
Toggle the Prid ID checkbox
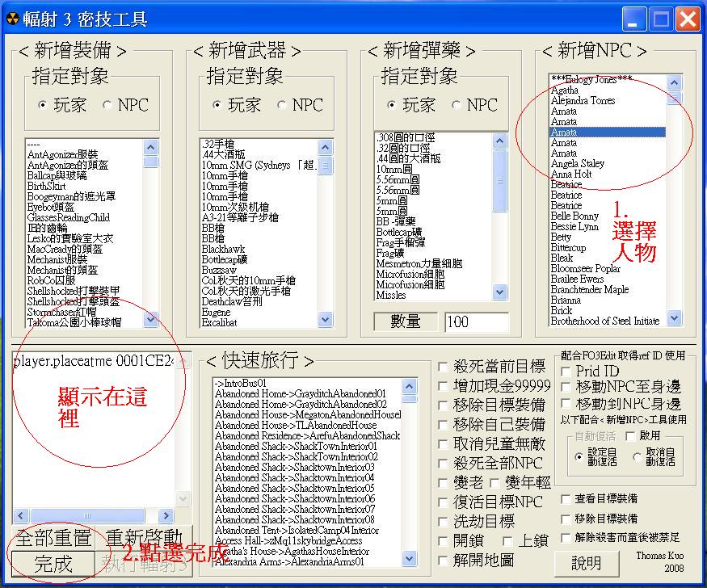click(x=566, y=371)
